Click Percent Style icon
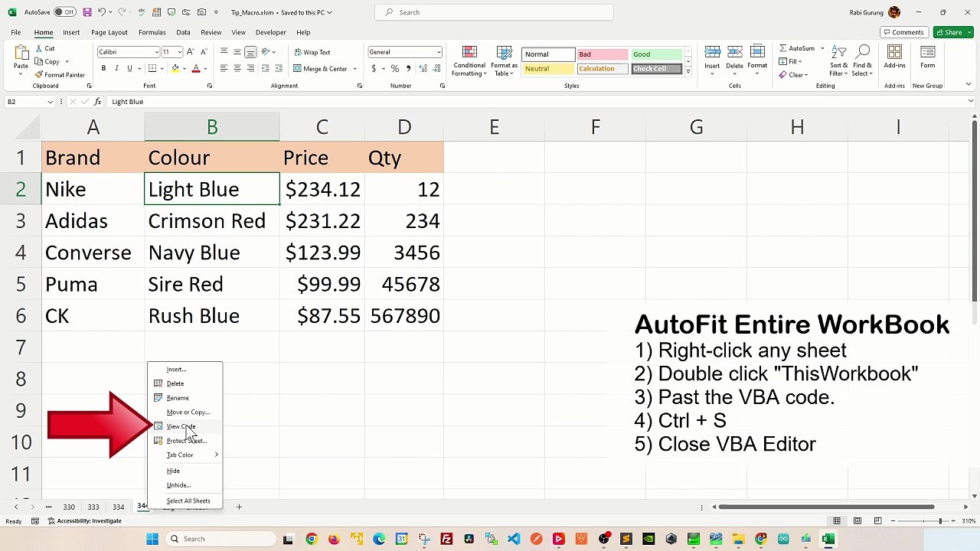Viewport: 980px width, 551px height. [x=394, y=68]
